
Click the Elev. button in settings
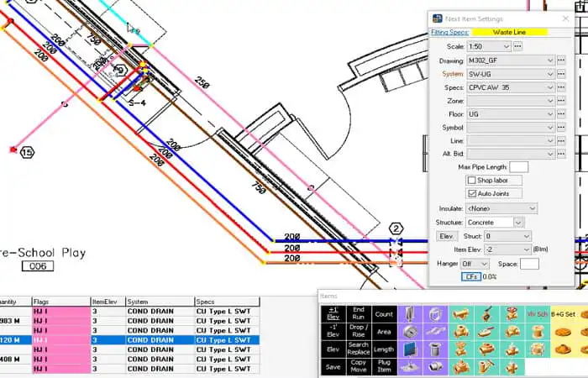coord(447,236)
